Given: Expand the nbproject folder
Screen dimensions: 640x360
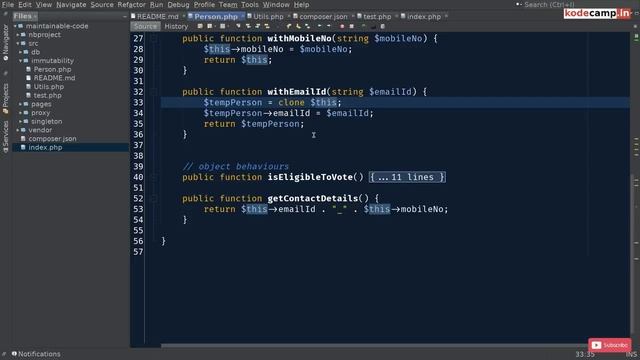Looking at the screenshot, I should [18, 35].
